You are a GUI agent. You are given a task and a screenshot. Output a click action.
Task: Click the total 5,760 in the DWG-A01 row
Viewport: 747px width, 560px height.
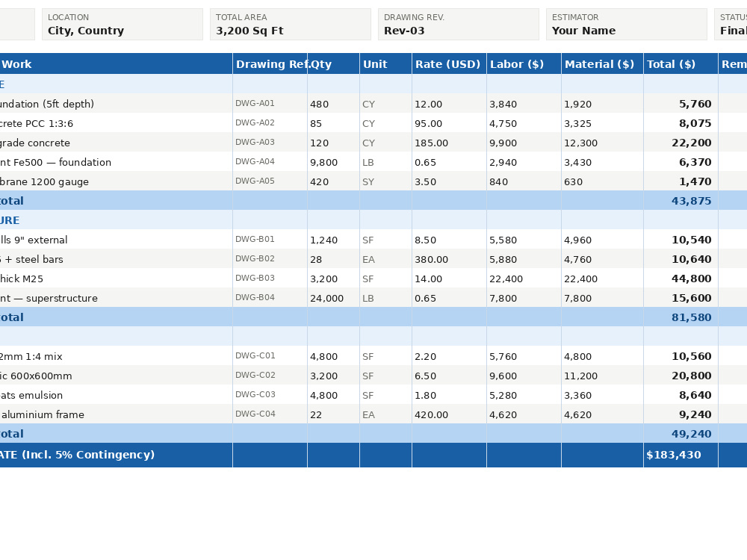click(695, 104)
